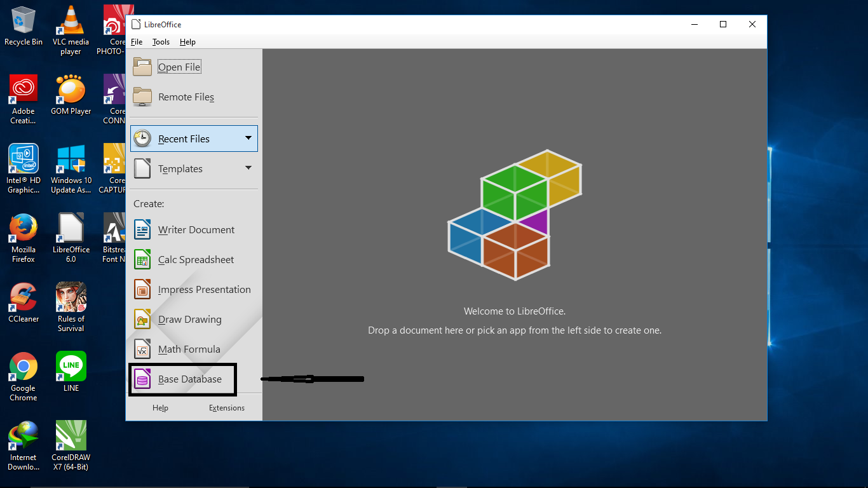The width and height of the screenshot is (868, 488).
Task: Open the Help menu in menu bar
Action: 187,42
